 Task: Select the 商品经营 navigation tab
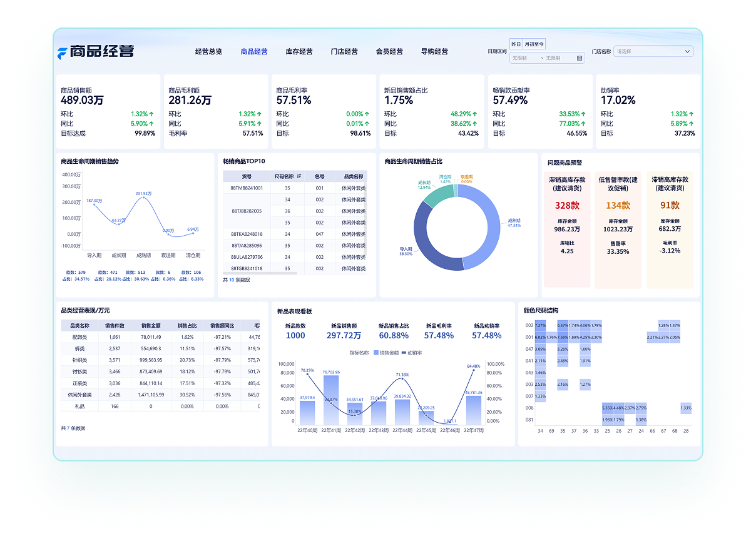click(x=254, y=52)
